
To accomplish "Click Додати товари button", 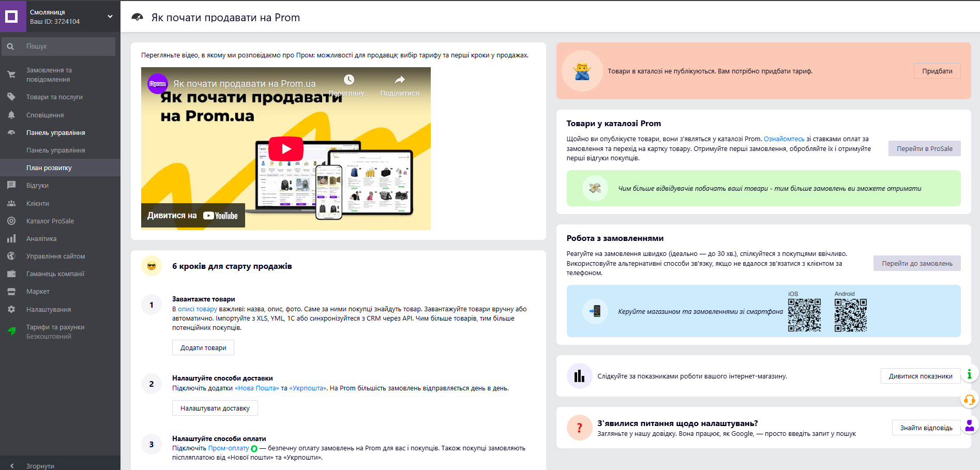I will [x=203, y=348].
